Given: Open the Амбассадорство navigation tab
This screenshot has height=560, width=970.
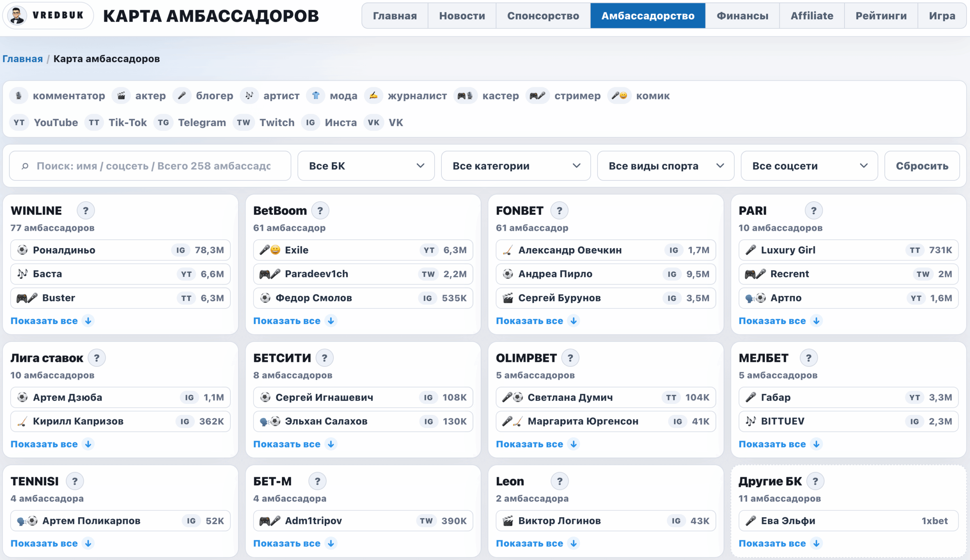Looking at the screenshot, I should coord(648,16).
